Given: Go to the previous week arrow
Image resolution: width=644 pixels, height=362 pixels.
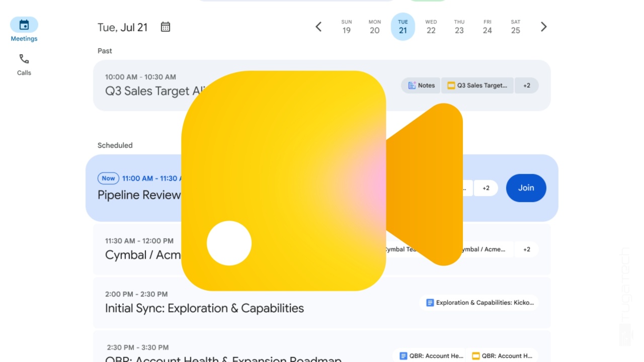Looking at the screenshot, I should coord(318,27).
